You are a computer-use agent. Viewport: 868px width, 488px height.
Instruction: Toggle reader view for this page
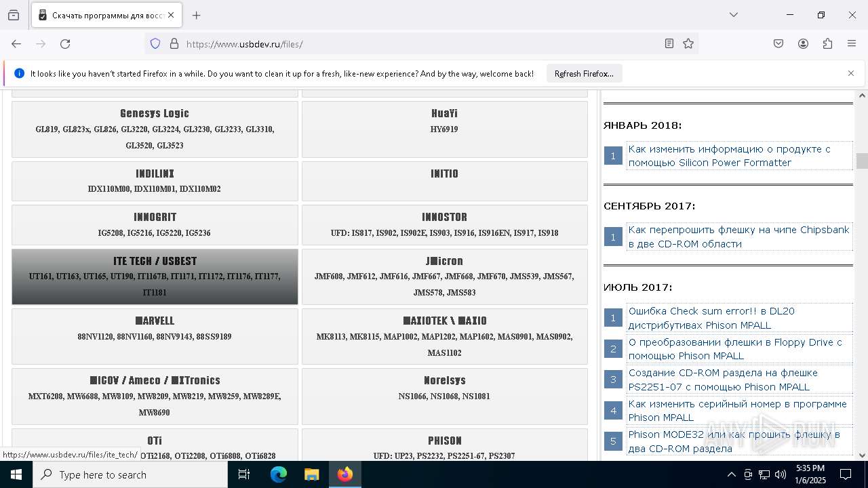[669, 43]
